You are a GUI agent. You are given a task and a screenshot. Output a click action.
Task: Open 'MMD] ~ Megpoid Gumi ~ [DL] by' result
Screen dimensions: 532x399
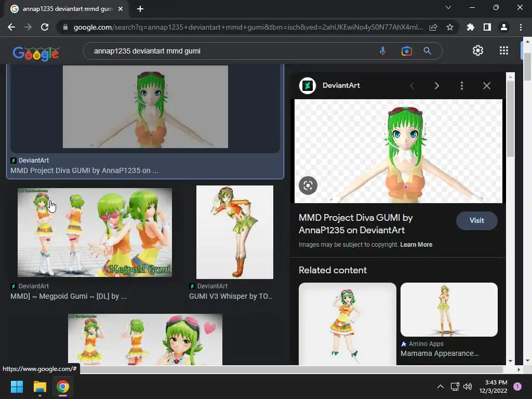69,296
